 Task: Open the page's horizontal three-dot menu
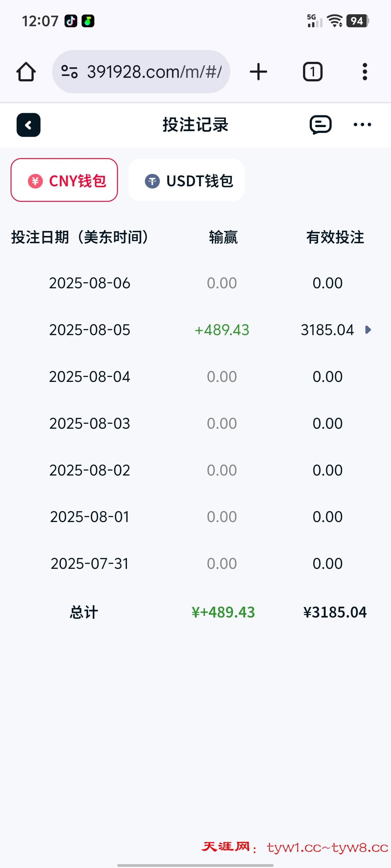pyautogui.click(x=362, y=125)
